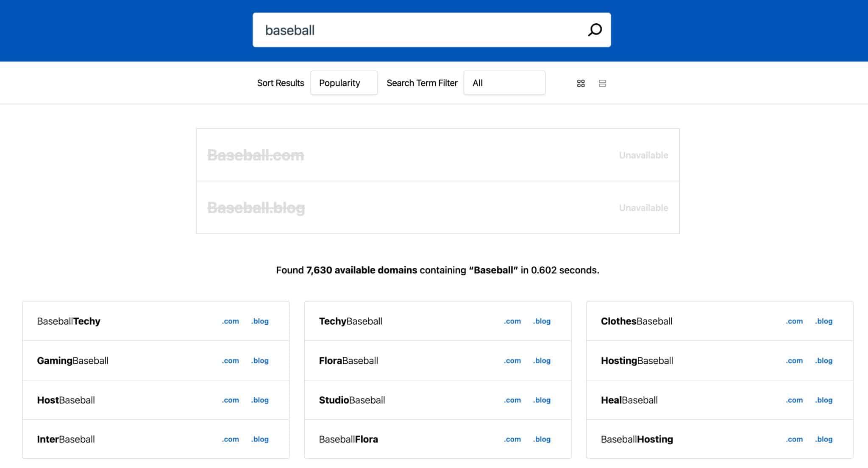Pick .blog for ClothesBaseball
Image resolution: width=868 pixels, height=468 pixels.
(823, 321)
